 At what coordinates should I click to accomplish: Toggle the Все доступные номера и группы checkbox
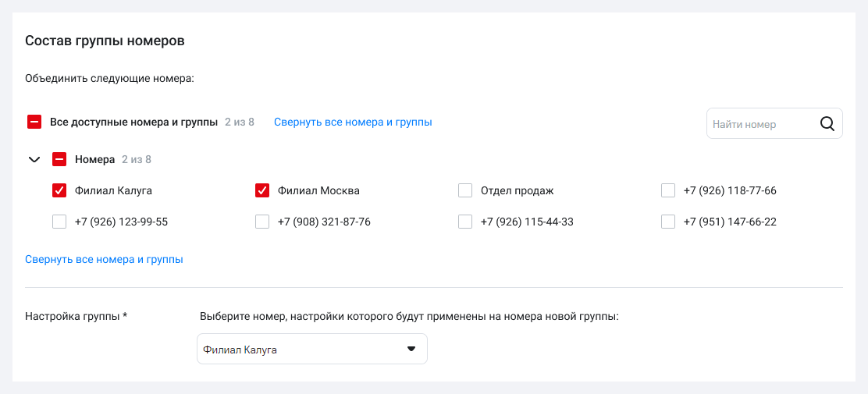(x=34, y=122)
